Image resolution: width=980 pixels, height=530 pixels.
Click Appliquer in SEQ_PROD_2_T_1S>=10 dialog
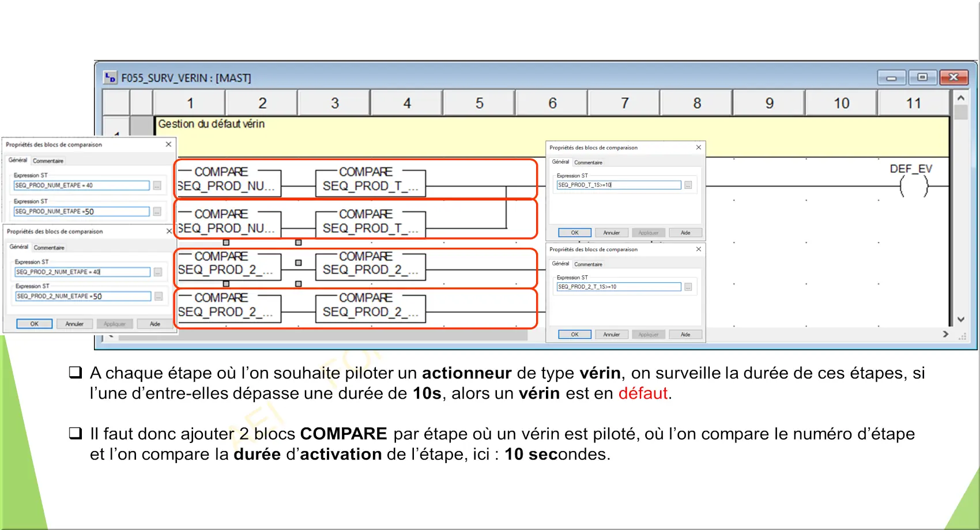649,335
